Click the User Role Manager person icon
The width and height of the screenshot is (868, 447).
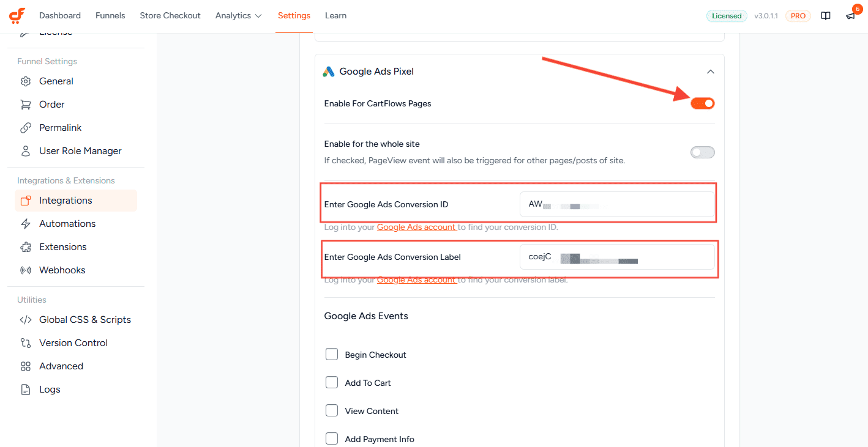[26, 151]
